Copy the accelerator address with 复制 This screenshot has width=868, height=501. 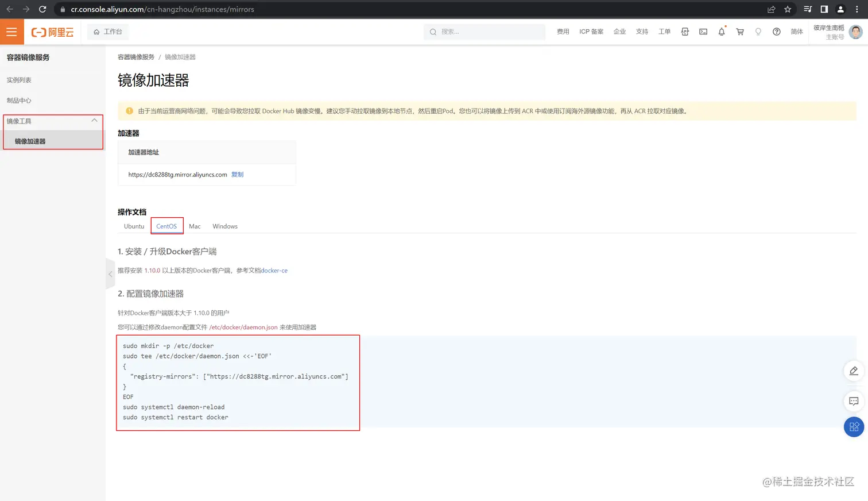(238, 175)
